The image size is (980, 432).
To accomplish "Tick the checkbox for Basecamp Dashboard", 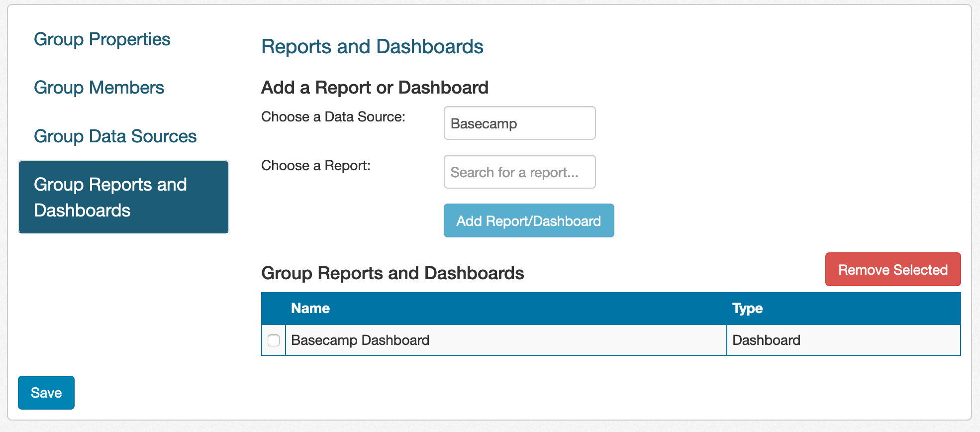I will [274, 340].
